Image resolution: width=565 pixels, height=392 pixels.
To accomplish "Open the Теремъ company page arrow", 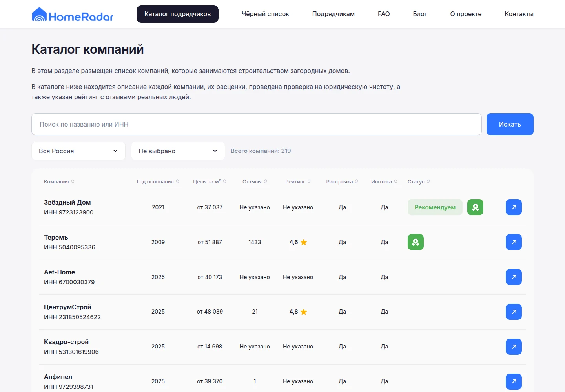I will tap(514, 242).
